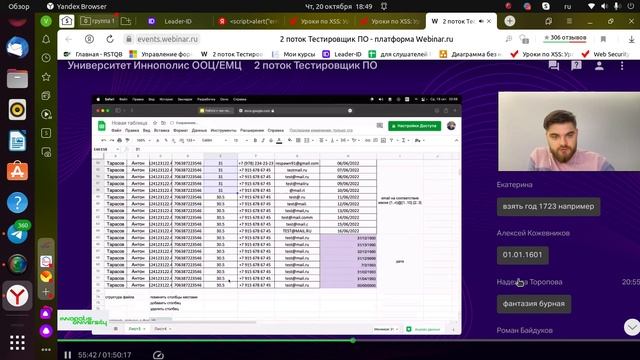Open sidebar favorites star
The image size is (640, 360).
click(x=46, y=77)
